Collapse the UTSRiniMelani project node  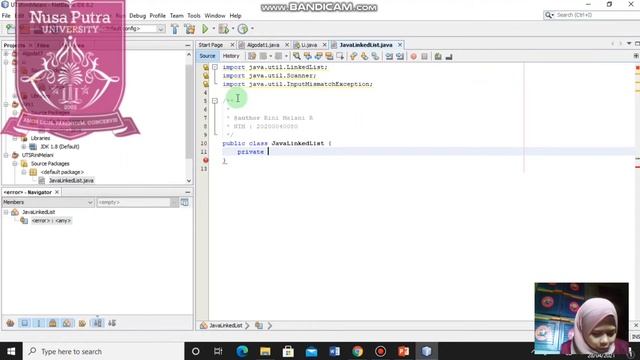pyautogui.click(x=6, y=155)
